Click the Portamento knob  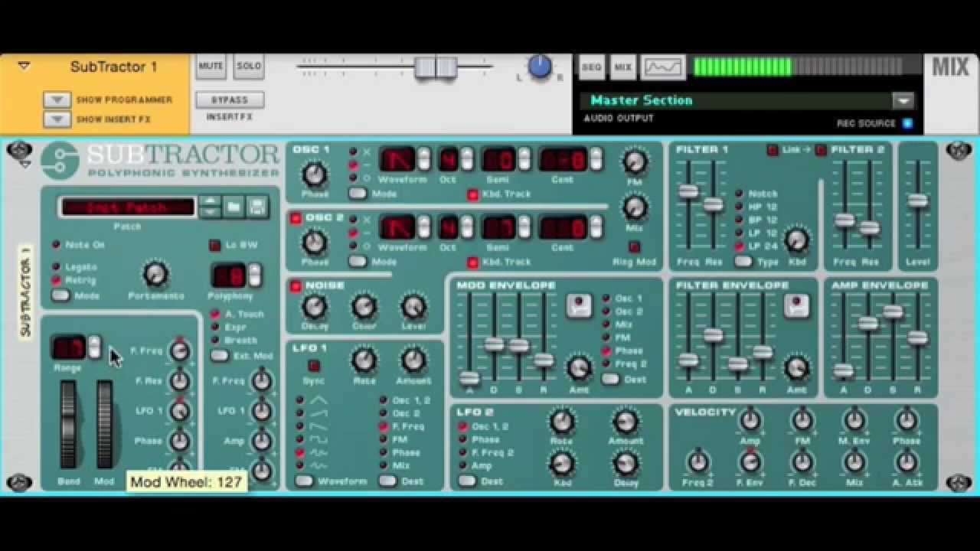(x=155, y=274)
